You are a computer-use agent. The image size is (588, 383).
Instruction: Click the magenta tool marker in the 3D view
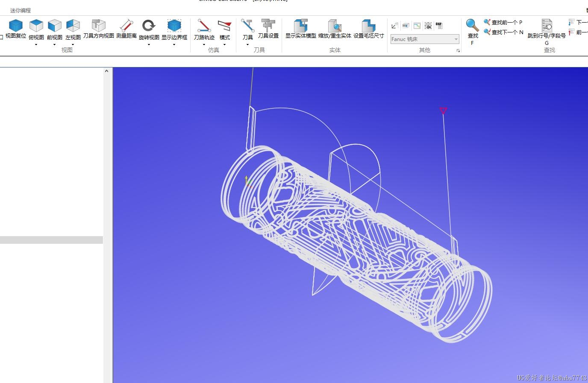(x=443, y=111)
